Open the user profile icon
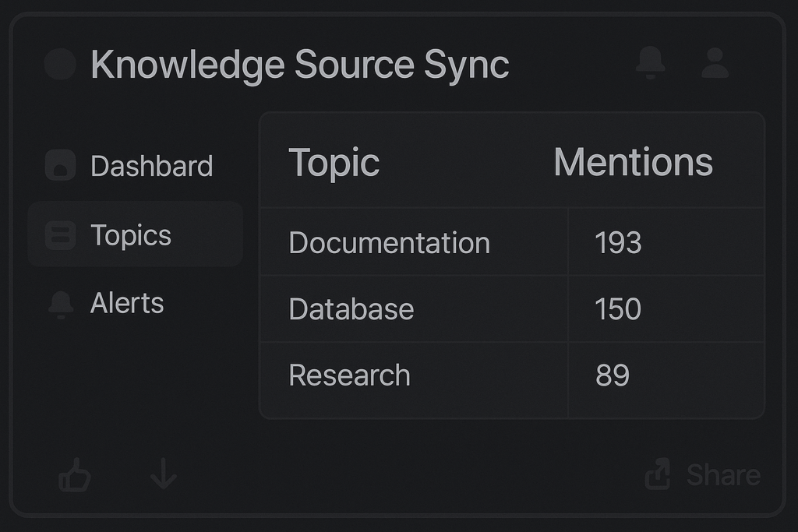This screenshot has width=798, height=532. pos(714,63)
